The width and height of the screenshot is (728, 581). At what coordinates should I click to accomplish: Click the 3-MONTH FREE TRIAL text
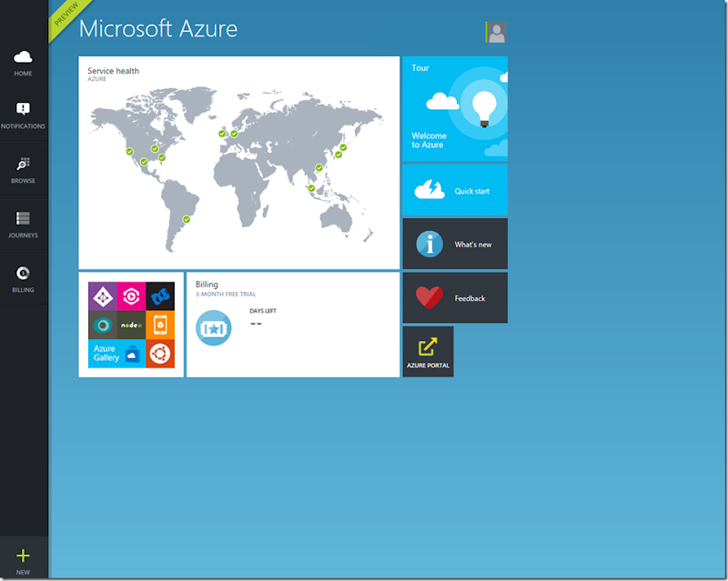pos(226,295)
